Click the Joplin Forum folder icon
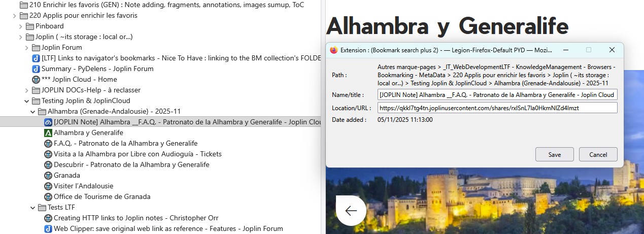Screen dimensions: 644x234 point(36,47)
